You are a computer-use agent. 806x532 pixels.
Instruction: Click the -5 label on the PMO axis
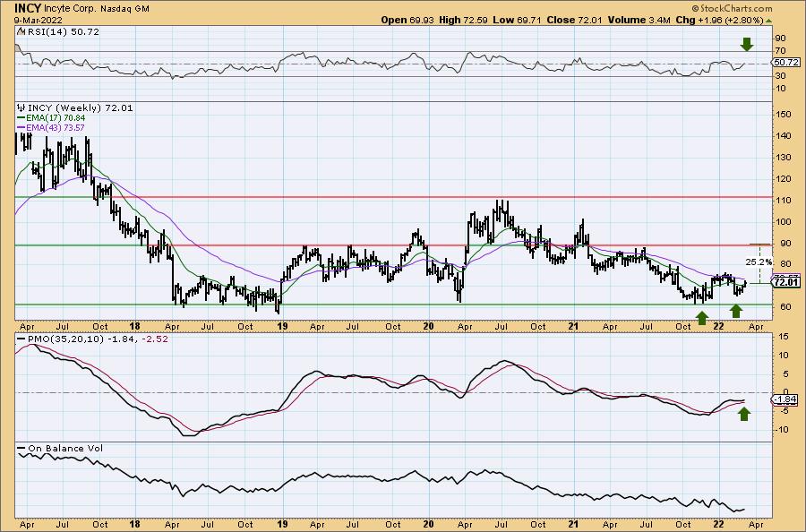tap(785, 411)
